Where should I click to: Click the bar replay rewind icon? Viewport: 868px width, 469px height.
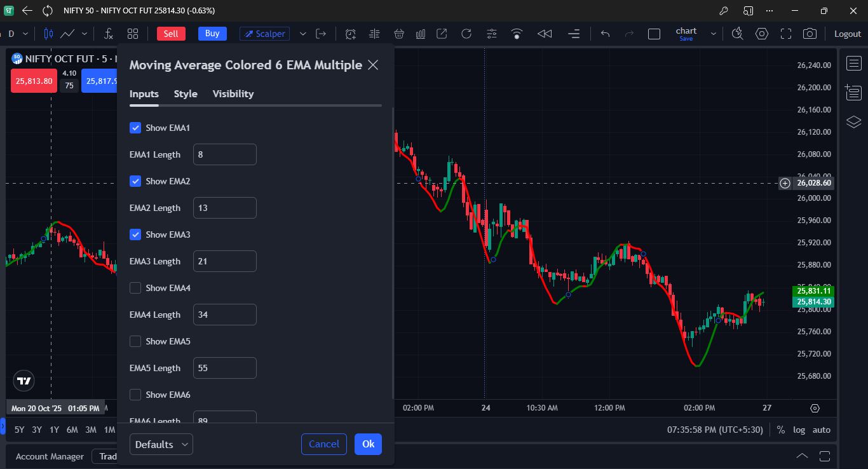(x=545, y=34)
